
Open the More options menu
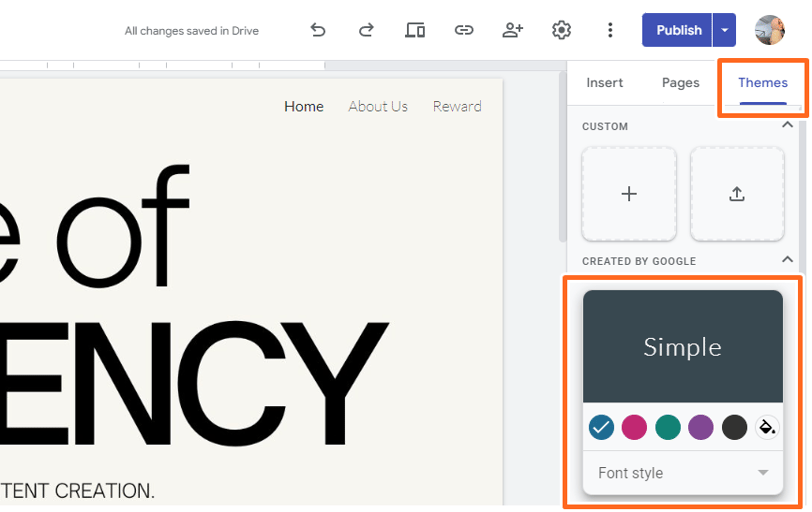tap(610, 31)
